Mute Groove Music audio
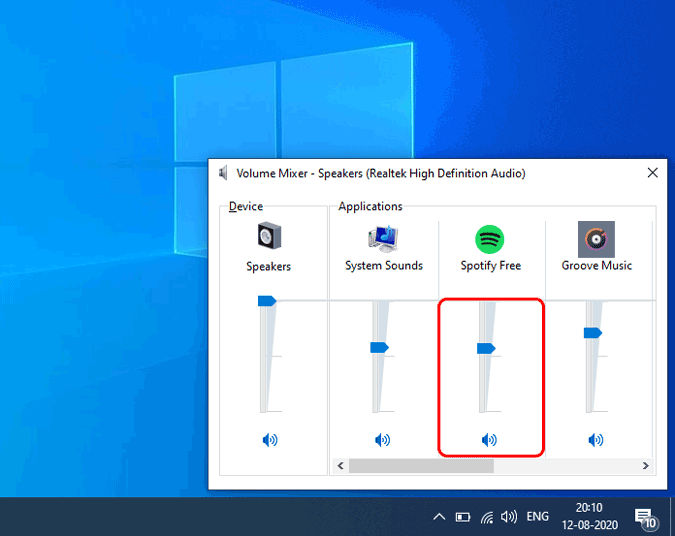The height and width of the screenshot is (536, 675). pos(596,440)
